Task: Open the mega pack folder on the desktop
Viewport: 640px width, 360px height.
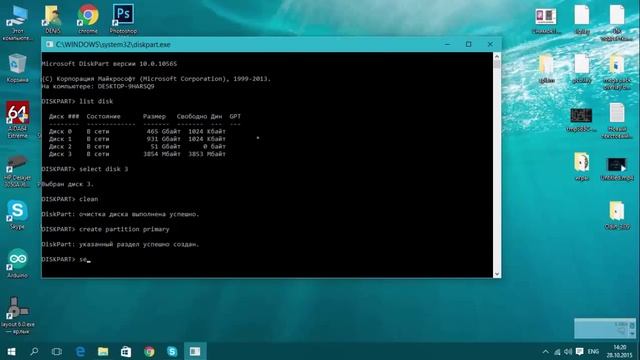Action: pos(617,72)
